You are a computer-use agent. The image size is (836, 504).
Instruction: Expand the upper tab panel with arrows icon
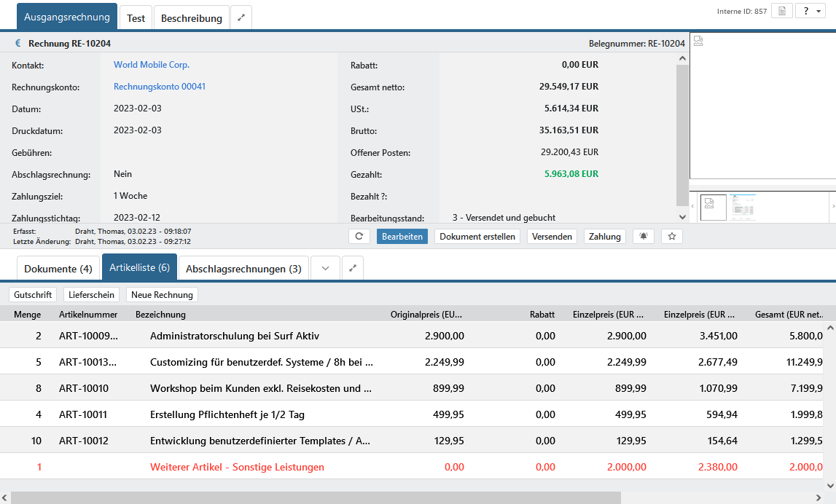241,18
